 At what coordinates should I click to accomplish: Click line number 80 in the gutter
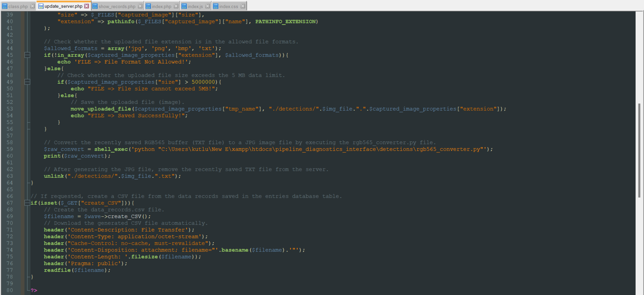tap(10, 290)
